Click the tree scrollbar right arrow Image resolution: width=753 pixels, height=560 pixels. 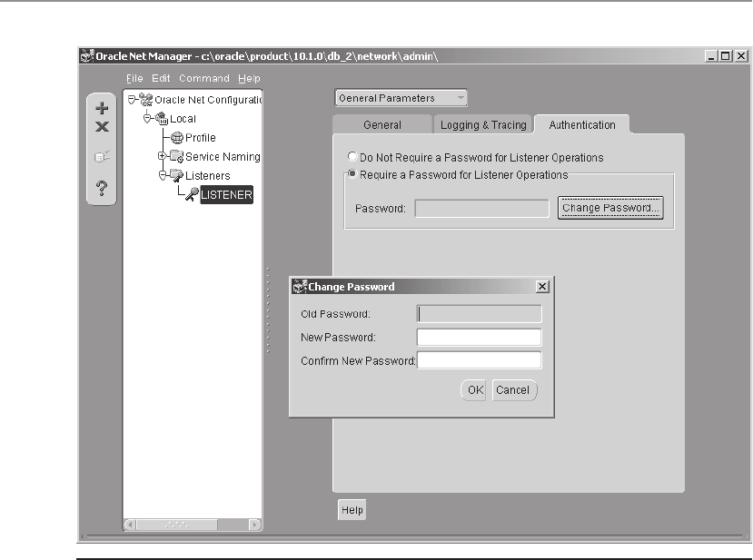(255, 525)
